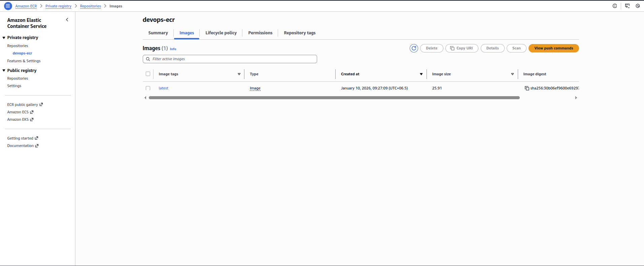Click the horizontal table scrollbar
The height and width of the screenshot is (266, 644).
point(334,98)
